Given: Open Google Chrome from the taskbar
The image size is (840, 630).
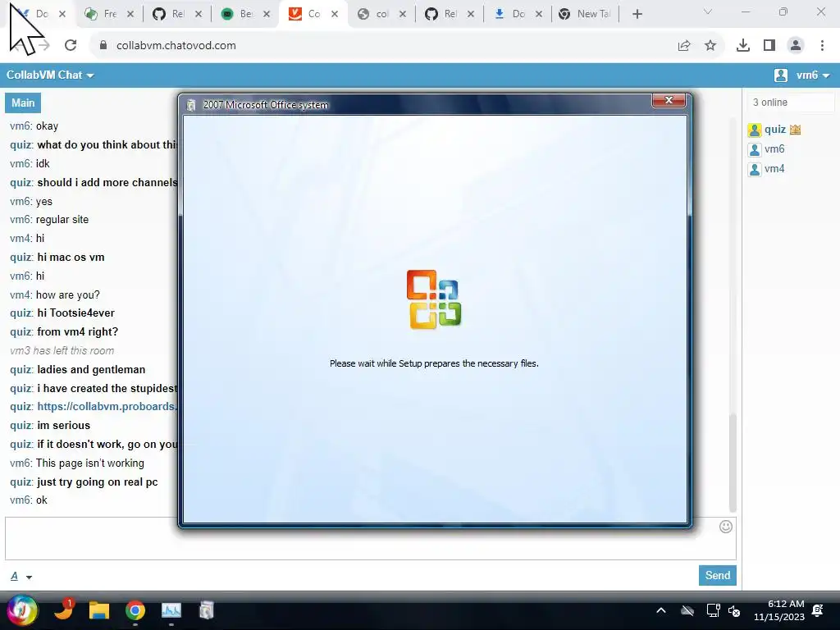Looking at the screenshot, I should click(135, 610).
